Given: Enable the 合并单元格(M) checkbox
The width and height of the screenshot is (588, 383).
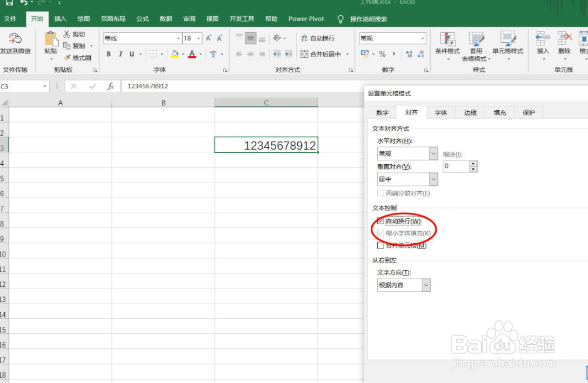Looking at the screenshot, I should pos(381,245).
